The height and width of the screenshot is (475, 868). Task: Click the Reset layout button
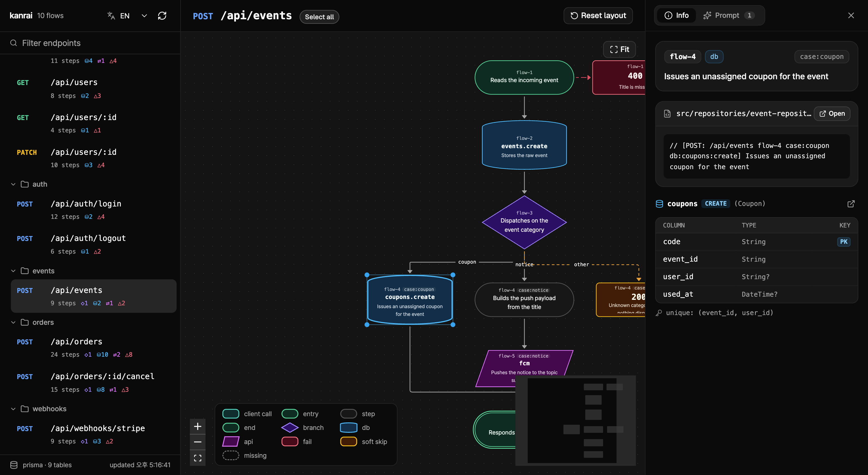[598, 16]
